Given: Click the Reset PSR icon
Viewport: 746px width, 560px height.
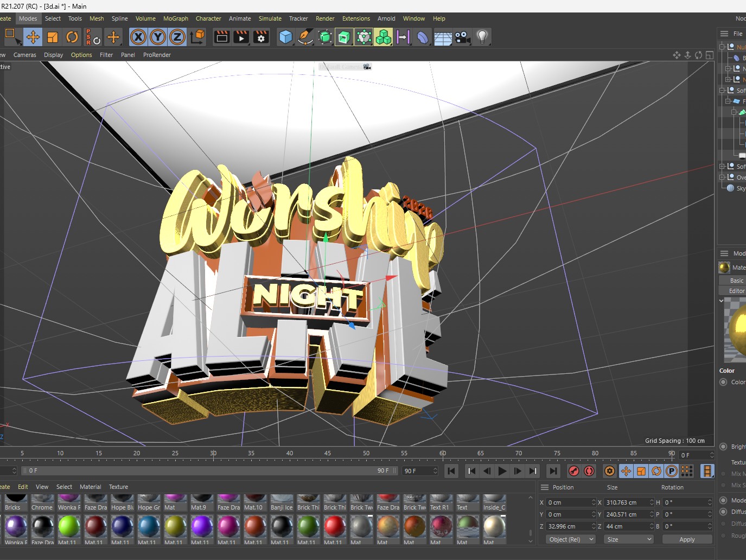Looking at the screenshot, I should pos(93,37).
